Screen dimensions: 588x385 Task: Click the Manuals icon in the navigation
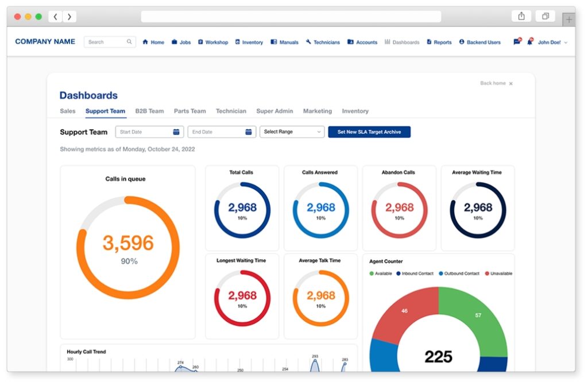click(274, 42)
